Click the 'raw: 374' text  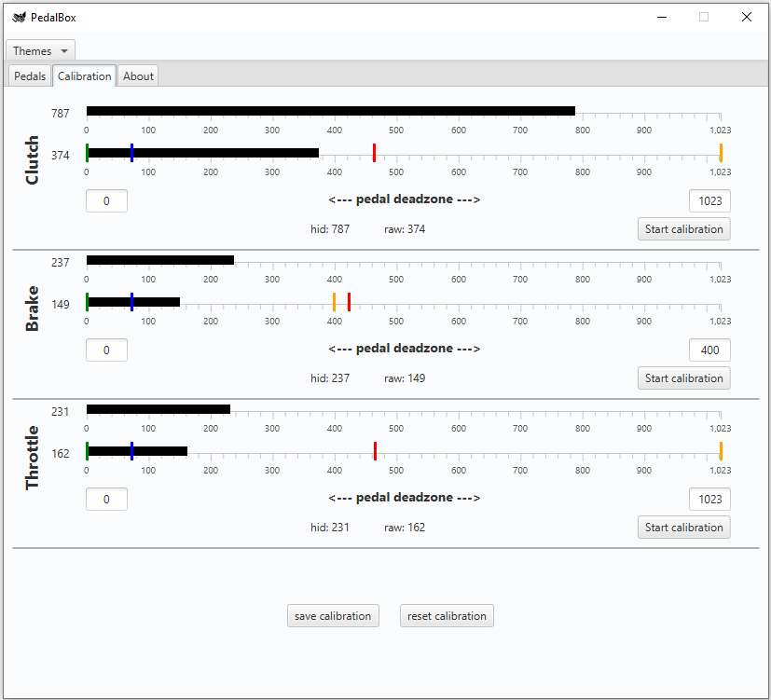pyautogui.click(x=405, y=229)
